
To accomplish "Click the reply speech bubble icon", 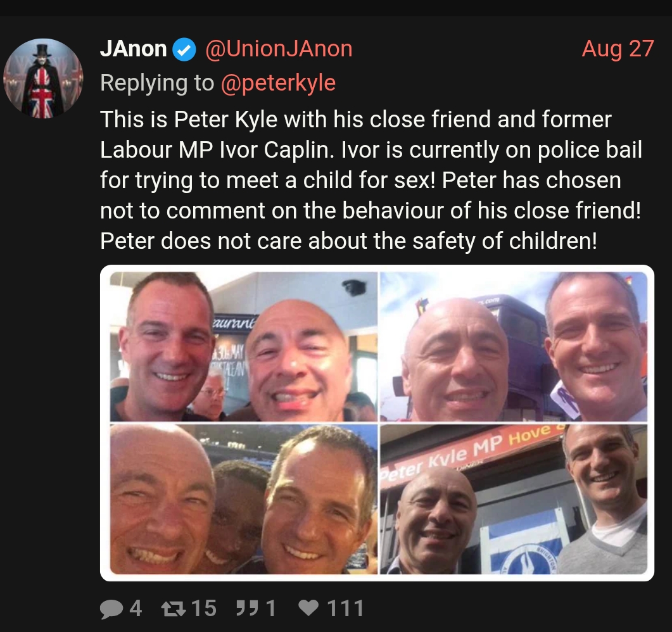I will pyautogui.click(x=111, y=609).
